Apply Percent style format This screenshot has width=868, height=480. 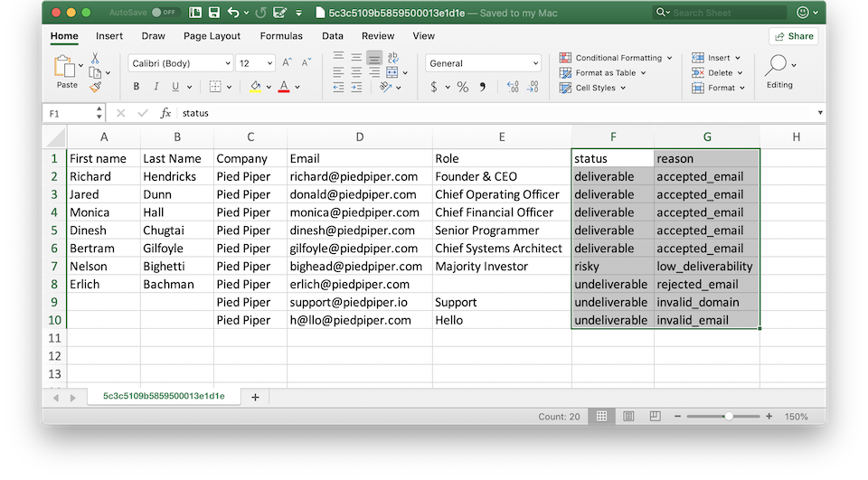coord(463,87)
